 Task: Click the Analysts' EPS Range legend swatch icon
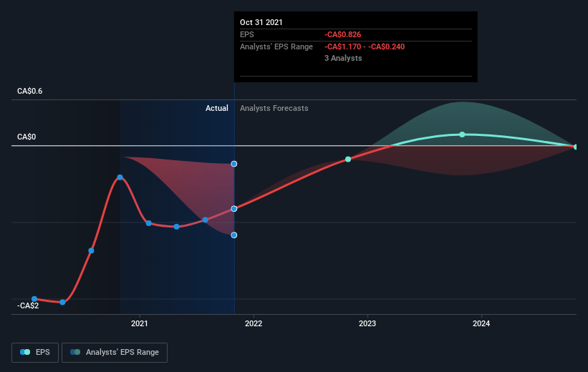click(x=75, y=352)
